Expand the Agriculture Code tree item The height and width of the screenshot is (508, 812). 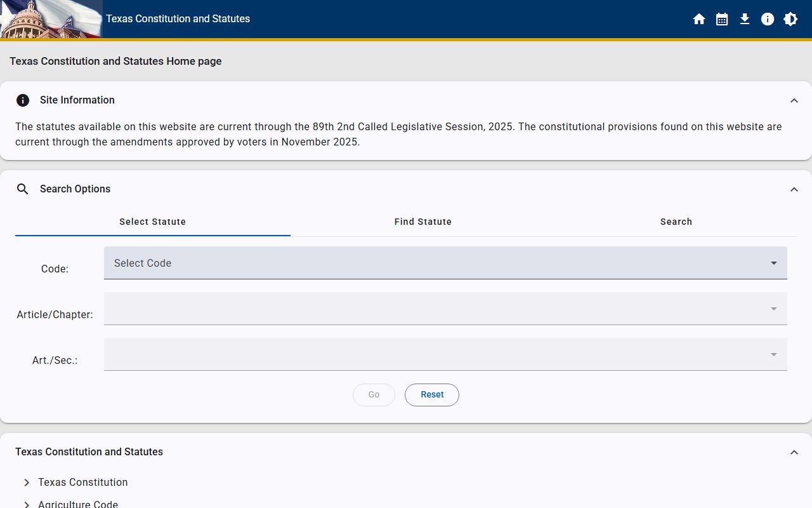coord(27,504)
